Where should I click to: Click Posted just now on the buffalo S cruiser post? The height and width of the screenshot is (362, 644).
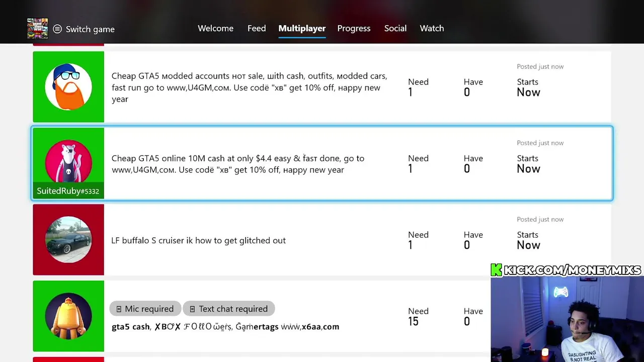pyautogui.click(x=540, y=219)
